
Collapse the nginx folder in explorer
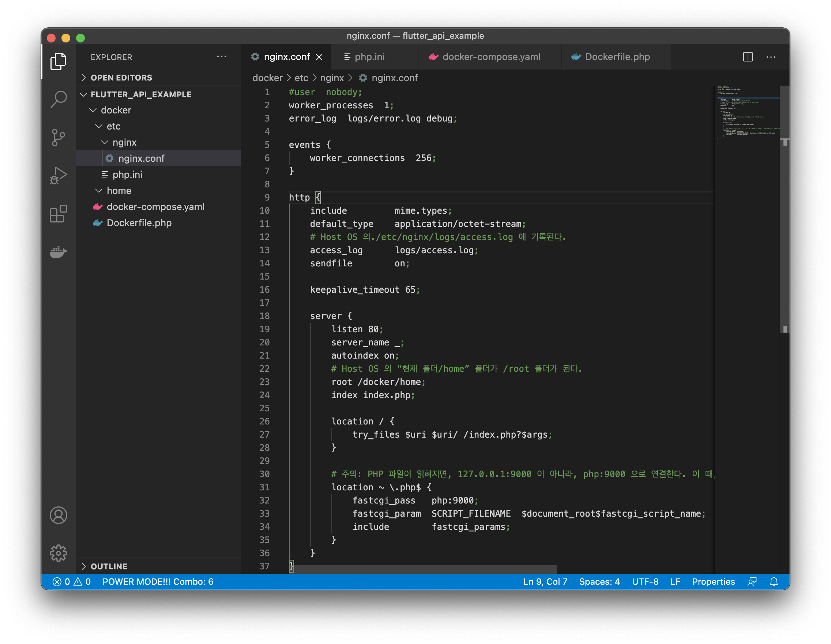124,142
